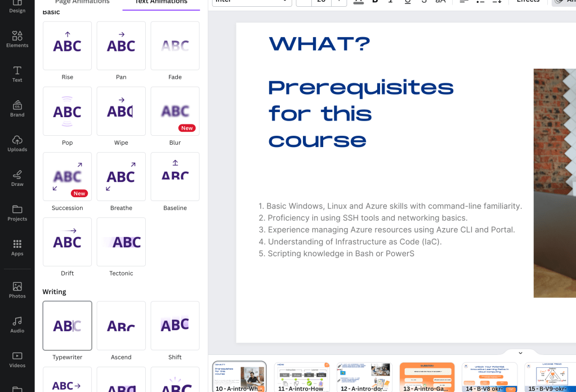Viewport: 576px width, 392px height.
Task: Apply the Ascend writing animation
Action: point(121,326)
